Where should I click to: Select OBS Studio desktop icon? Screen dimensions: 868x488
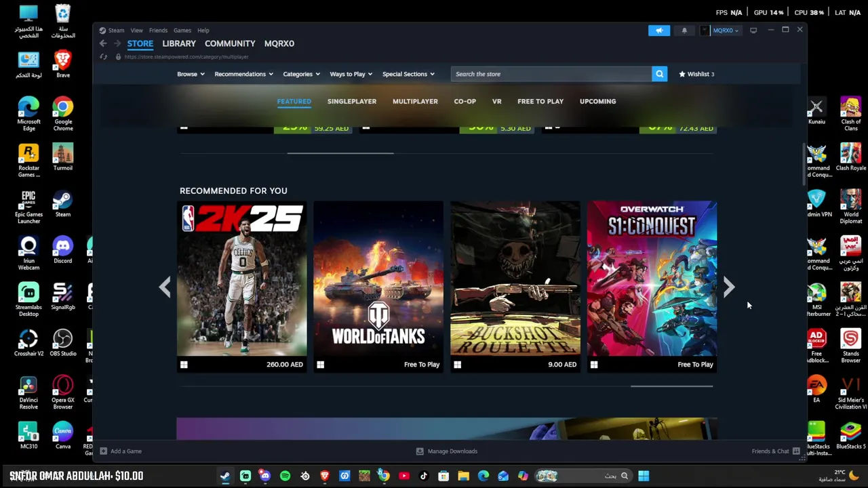coord(62,343)
